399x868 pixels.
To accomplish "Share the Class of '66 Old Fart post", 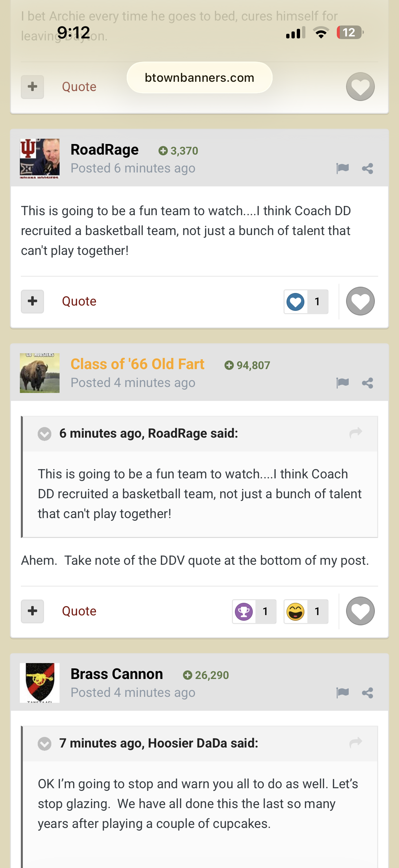I will (367, 383).
